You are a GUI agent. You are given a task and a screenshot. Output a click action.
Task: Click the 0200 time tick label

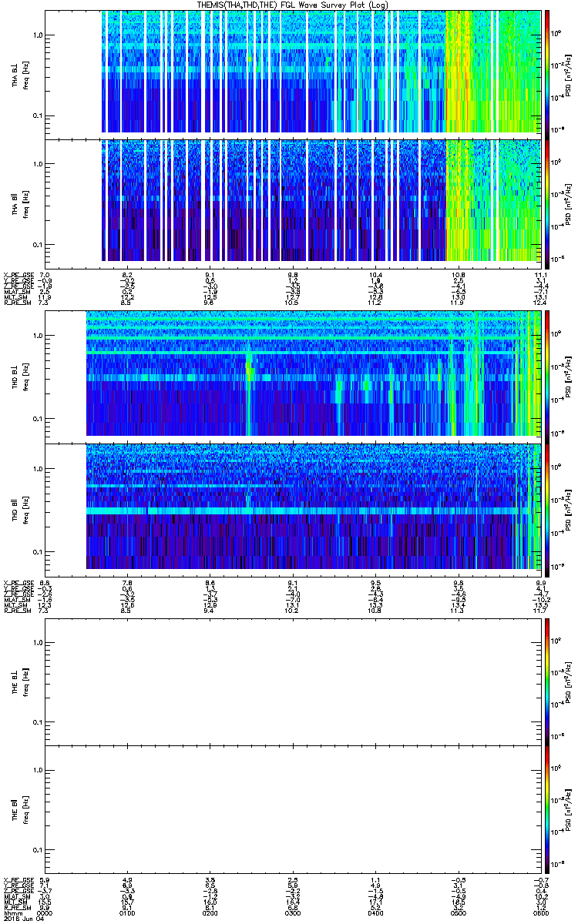coord(211,913)
